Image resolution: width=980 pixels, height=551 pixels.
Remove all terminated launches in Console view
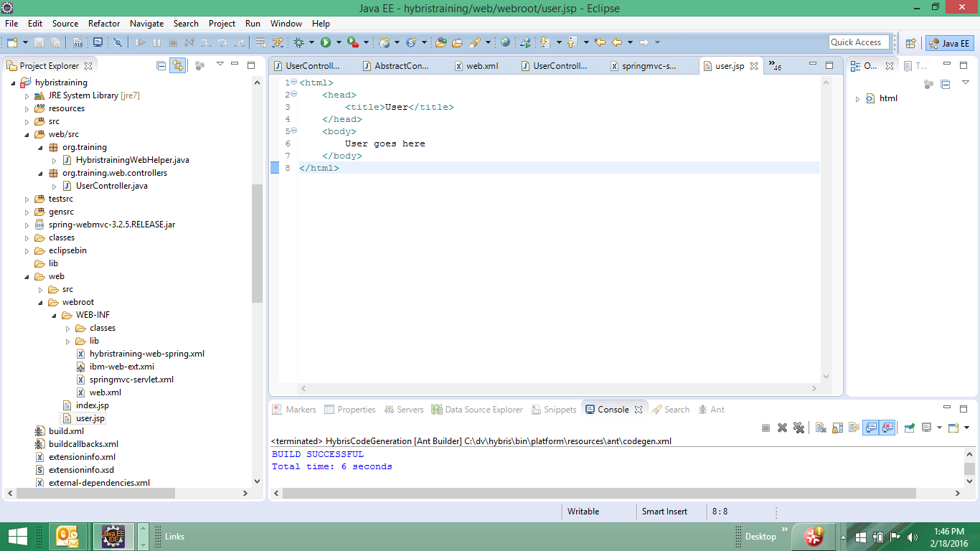(798, 427)
